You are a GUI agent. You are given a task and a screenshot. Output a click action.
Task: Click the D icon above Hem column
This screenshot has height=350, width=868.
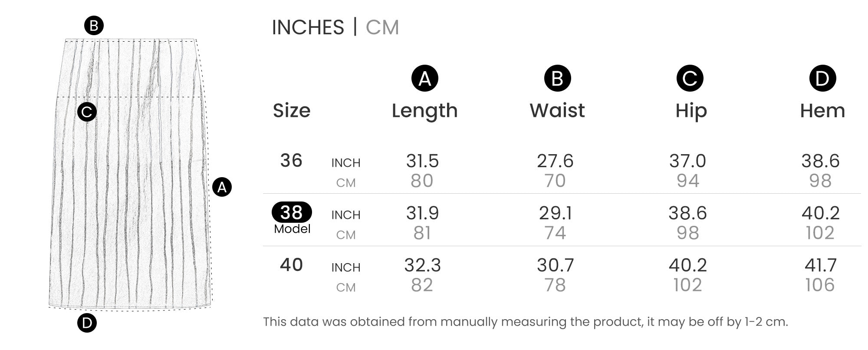point(822,79)
